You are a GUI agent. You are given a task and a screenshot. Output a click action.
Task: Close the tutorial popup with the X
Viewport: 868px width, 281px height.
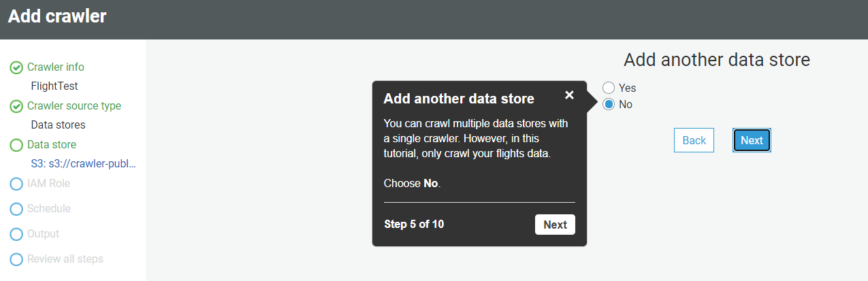pos(569,95)
